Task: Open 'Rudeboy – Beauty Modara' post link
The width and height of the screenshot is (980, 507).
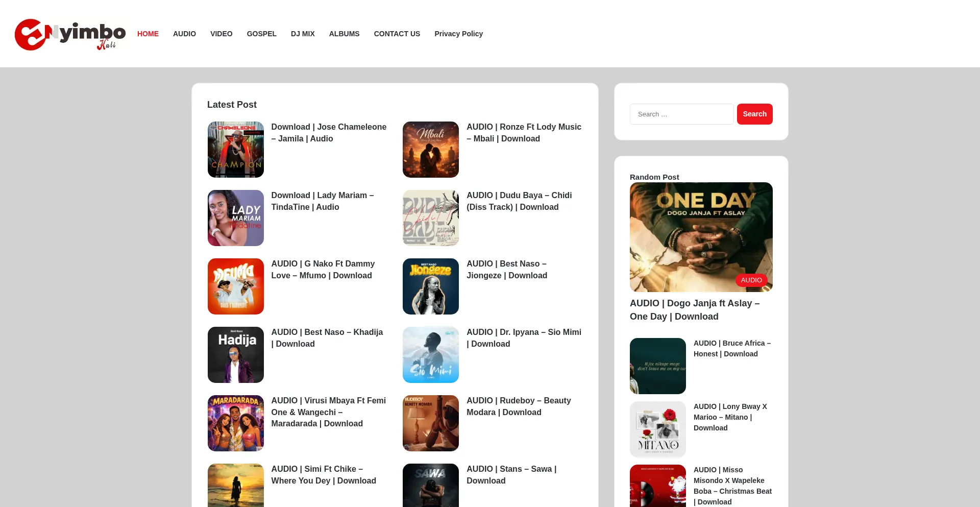Action: [x=519, y=406]
